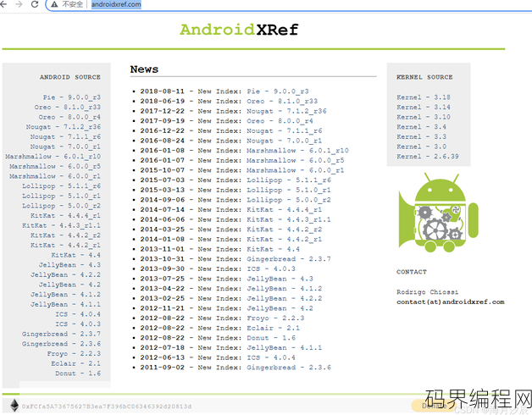
Task: Open Gingerbread - 2.3.7 in the sidebar
Action: (61, 334)
